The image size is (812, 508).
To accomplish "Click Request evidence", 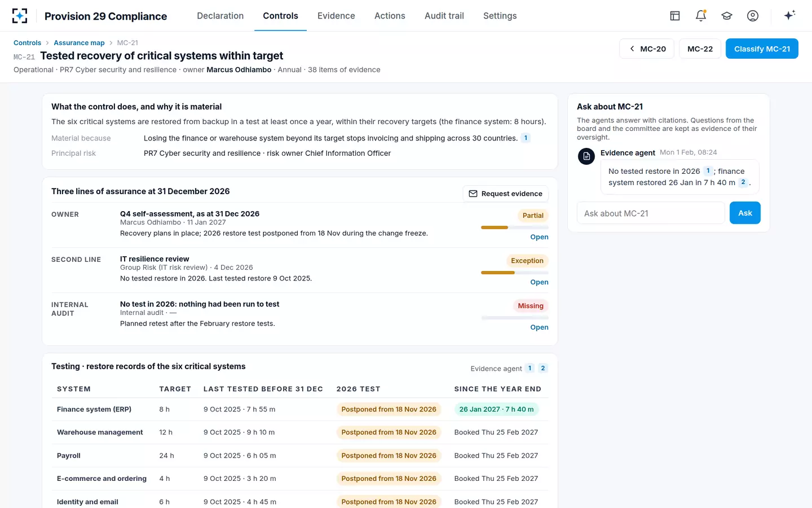I will tap(505, 194).
